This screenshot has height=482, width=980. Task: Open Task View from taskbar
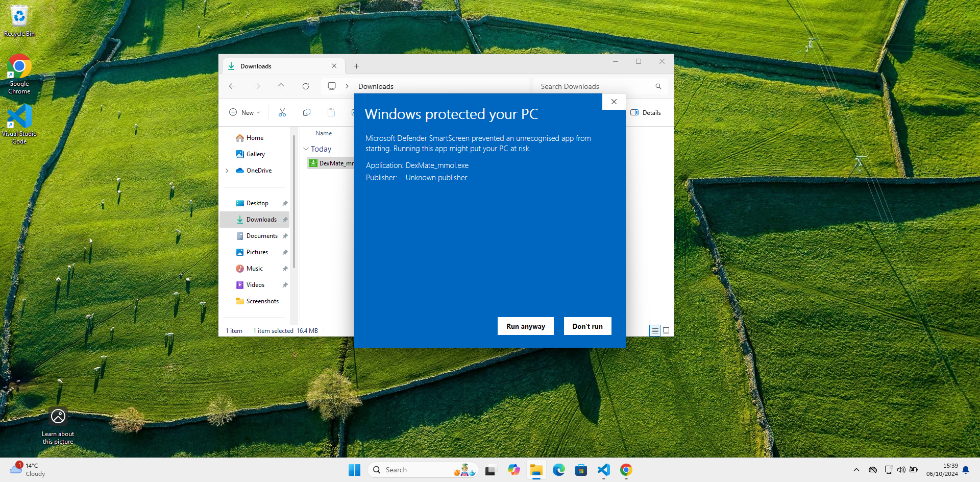click(x=491, y=470)
